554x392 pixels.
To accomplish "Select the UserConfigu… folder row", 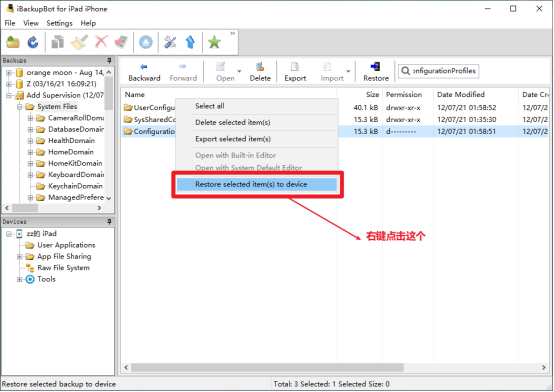I will (x=149, y=107).
